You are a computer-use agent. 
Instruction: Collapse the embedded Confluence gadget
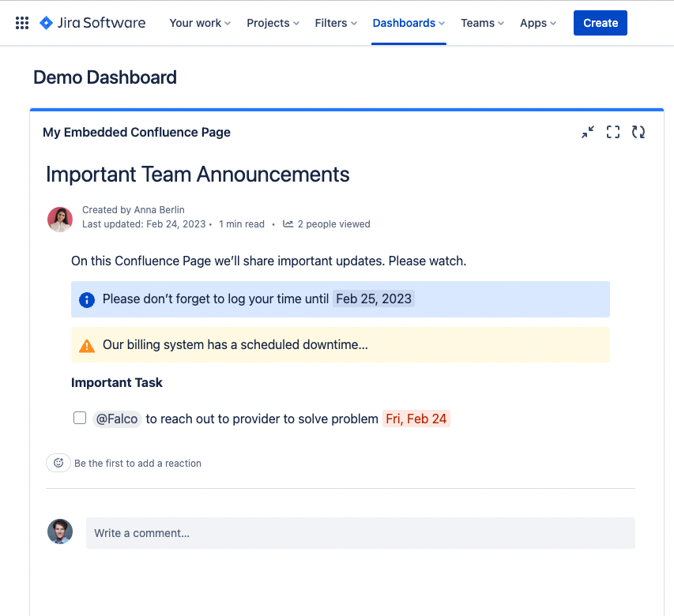(x=587, y=132)
